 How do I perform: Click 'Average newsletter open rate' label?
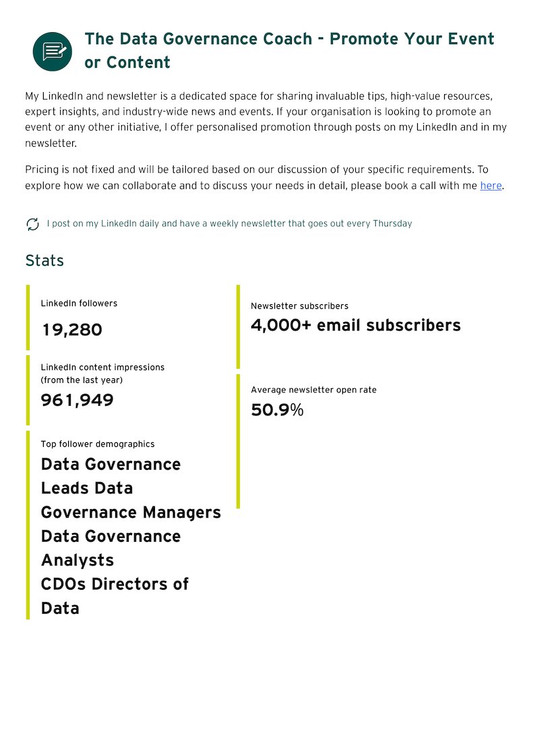(313, 390)
